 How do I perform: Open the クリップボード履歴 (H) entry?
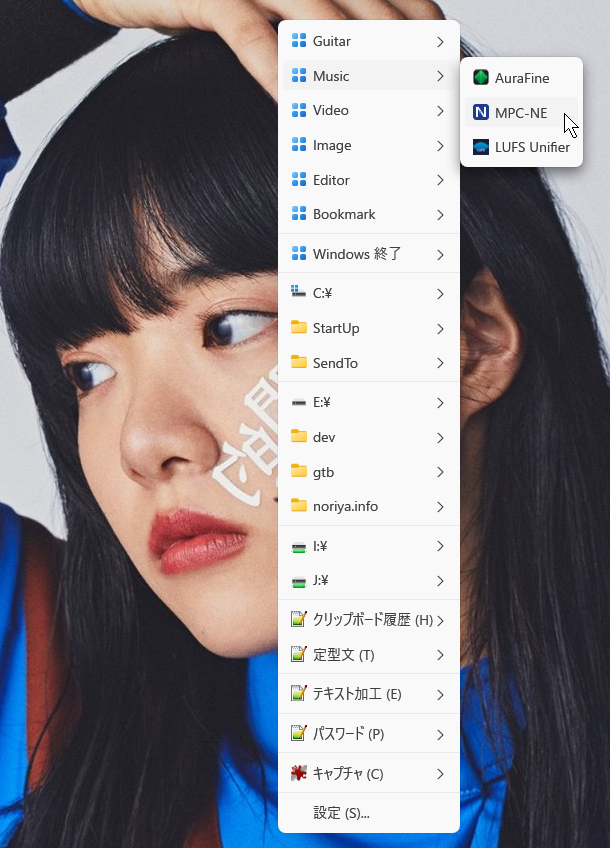[369, 620]
